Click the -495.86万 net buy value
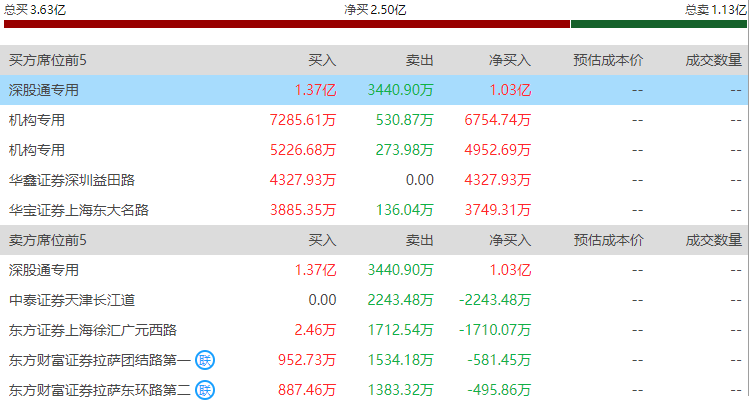The width and height of the screenshot is (749, 402). (499, 390)
